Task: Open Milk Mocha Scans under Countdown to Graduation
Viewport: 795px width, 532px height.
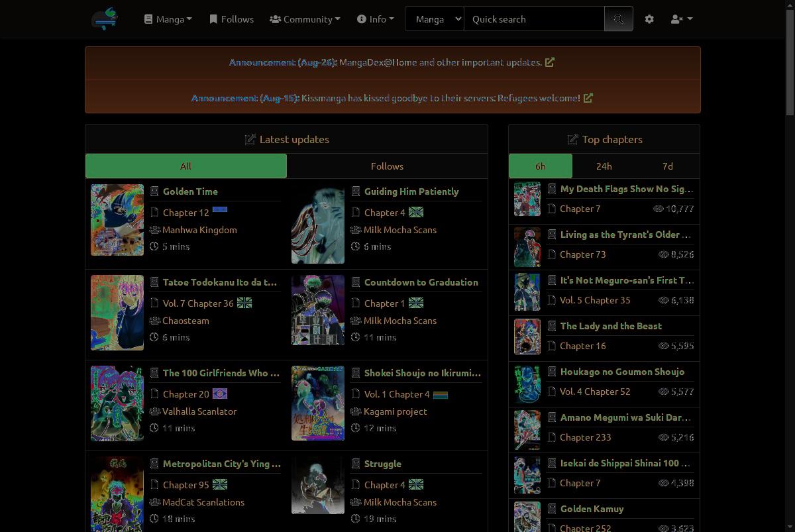Action: point(400,321)
